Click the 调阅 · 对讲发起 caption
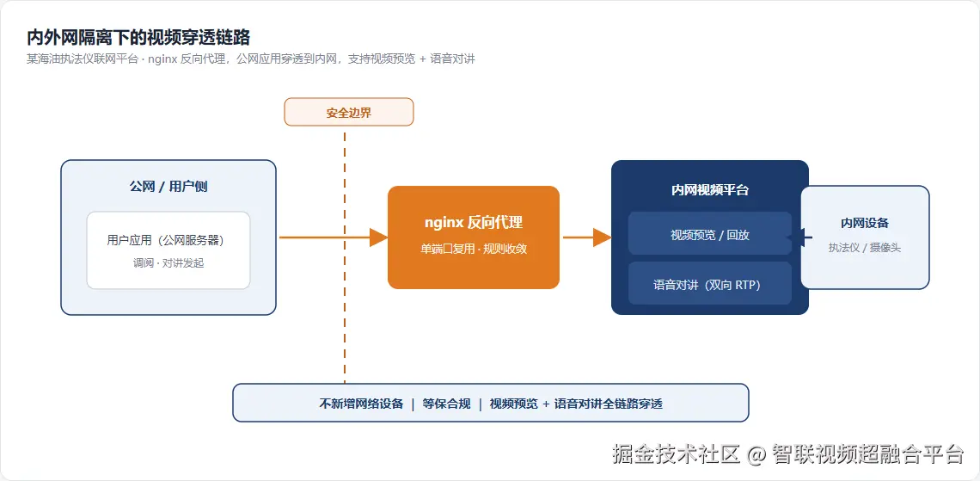 tap(168, 263)
